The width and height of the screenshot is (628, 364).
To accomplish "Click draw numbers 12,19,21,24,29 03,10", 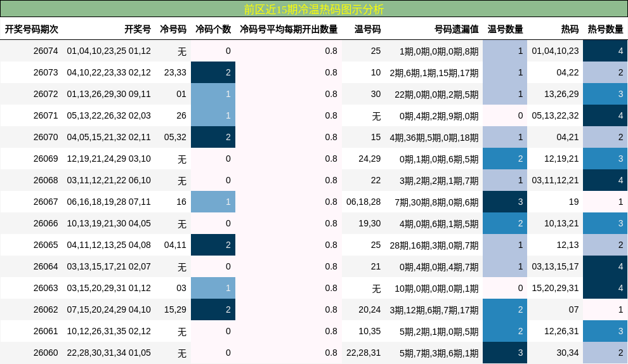I will coord(108,159).
